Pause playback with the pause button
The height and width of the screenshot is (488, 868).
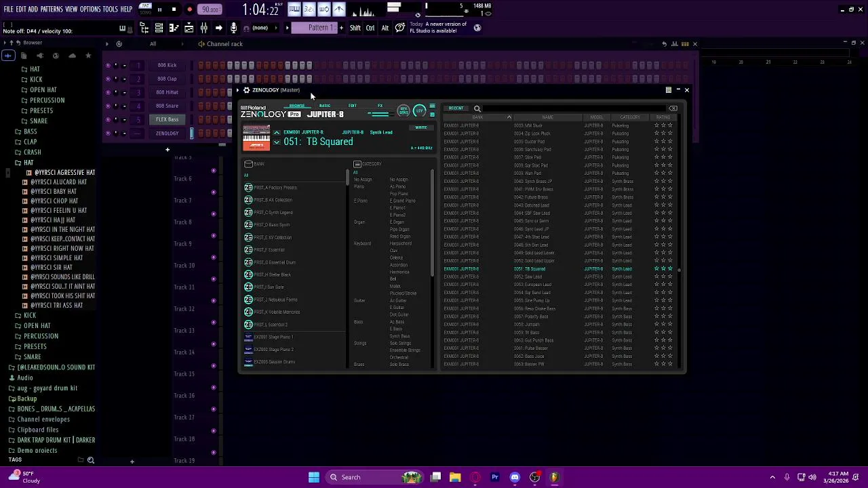click(159, 9)
